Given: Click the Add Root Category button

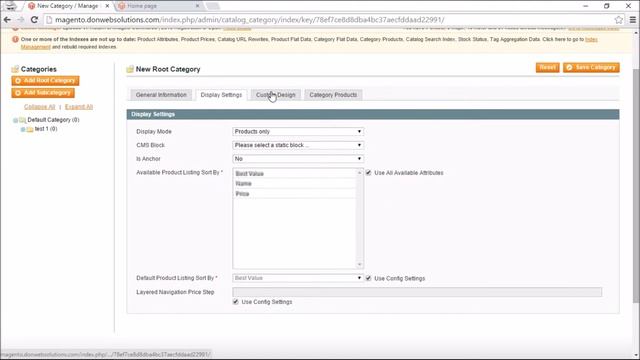Looking at the screenshot, I should coord(45,80).
